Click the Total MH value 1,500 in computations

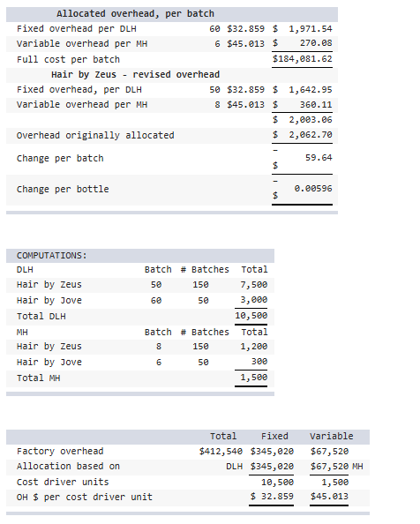coord(253,378)
